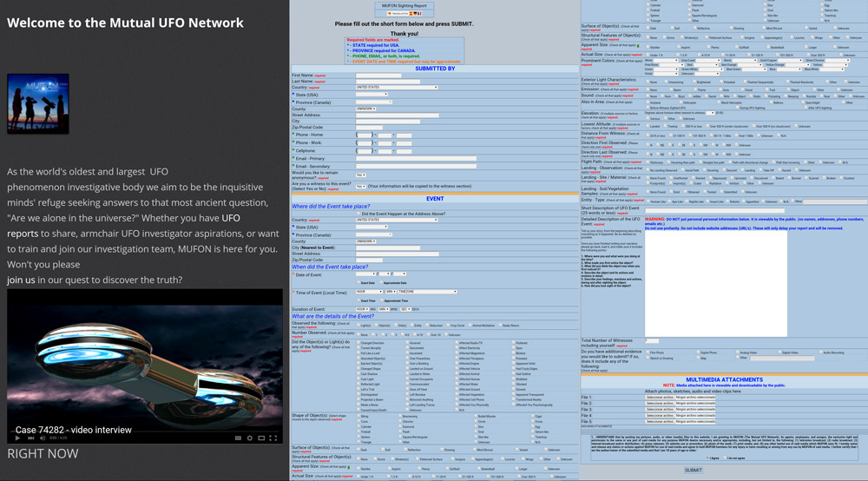Expand 'Would you like to remain anonymous' dropdown
The width and height of the screenshot is (868, 481).
click(360, 175)
